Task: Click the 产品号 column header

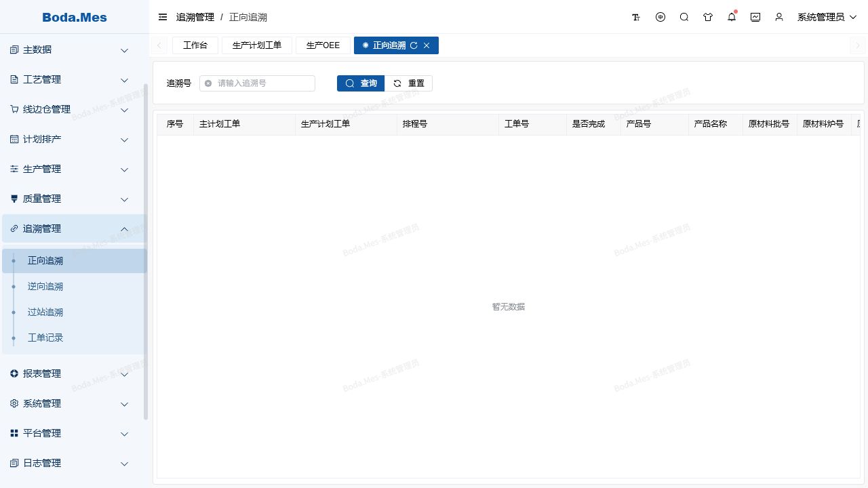Action: click(654, 124)
